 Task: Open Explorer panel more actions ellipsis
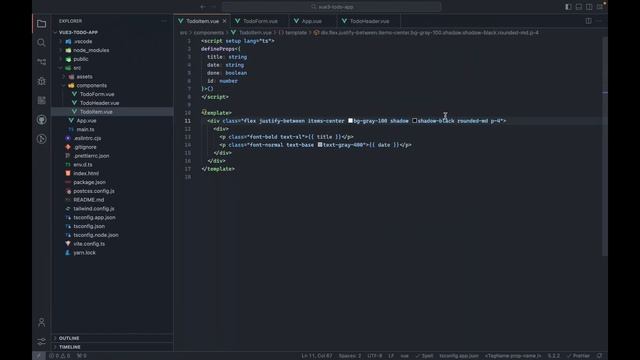(164, 21)
